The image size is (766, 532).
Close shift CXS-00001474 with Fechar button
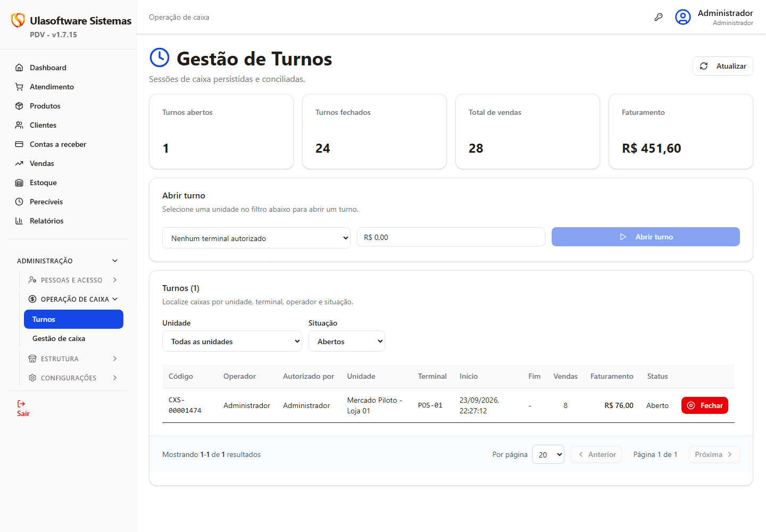point(705,405)
